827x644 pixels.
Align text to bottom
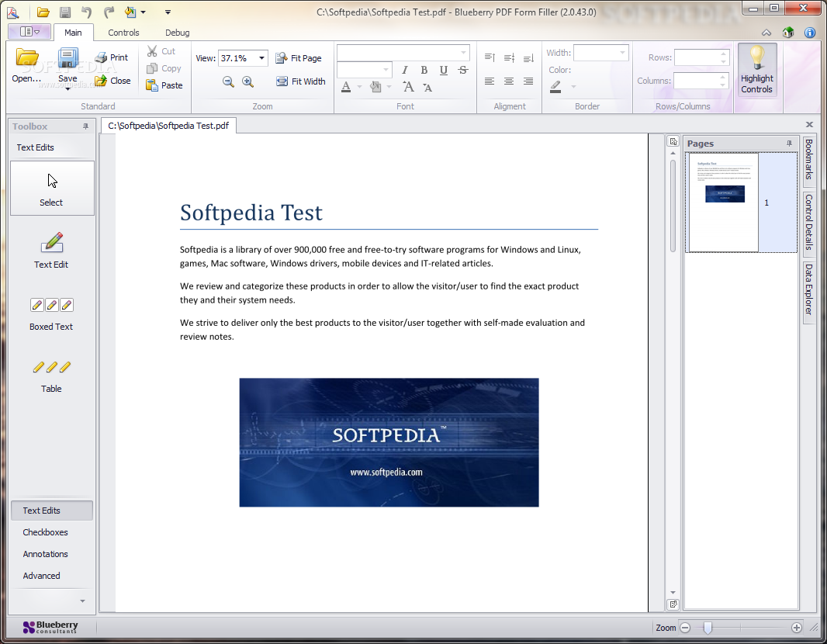(528, 57)
